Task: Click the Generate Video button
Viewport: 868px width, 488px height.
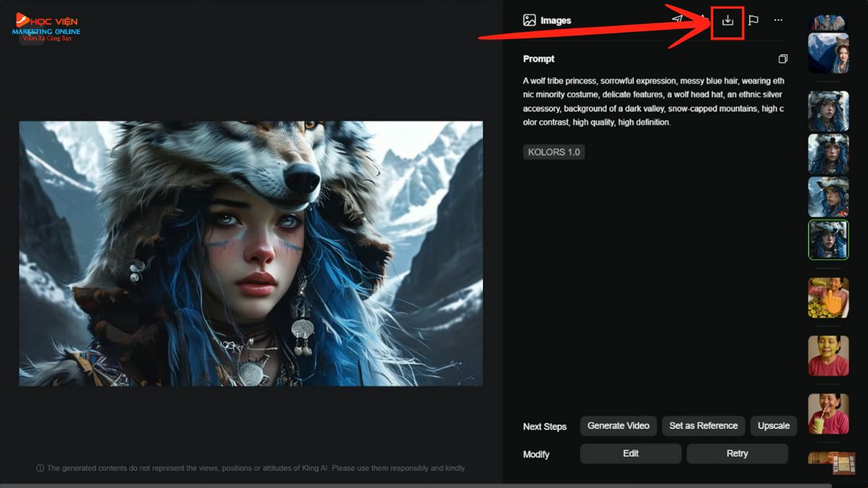Action: pos(618,426)
